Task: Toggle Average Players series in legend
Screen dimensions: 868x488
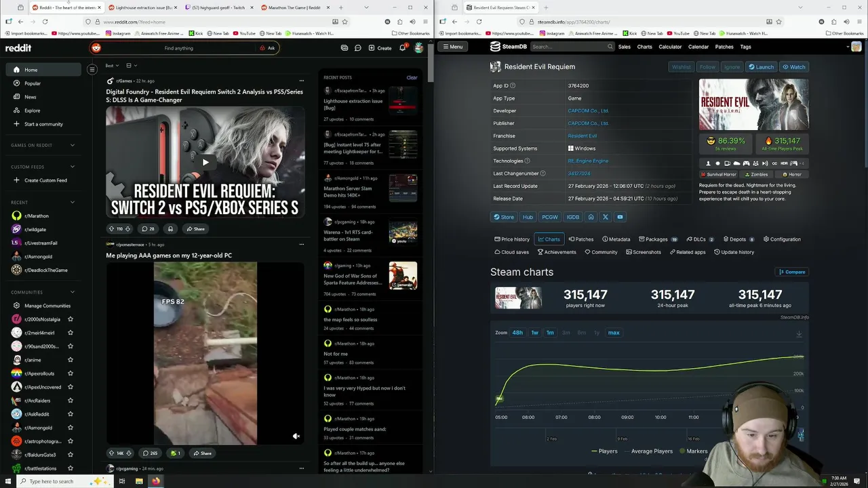Action: (x=648, y=451)
